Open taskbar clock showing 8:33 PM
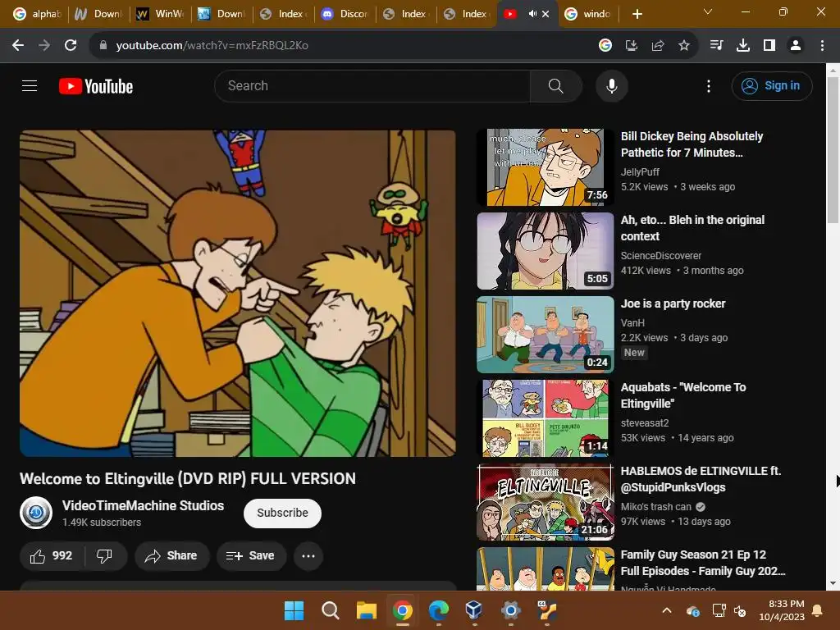The height and width of the screenshot is (630, 840). 782,610
